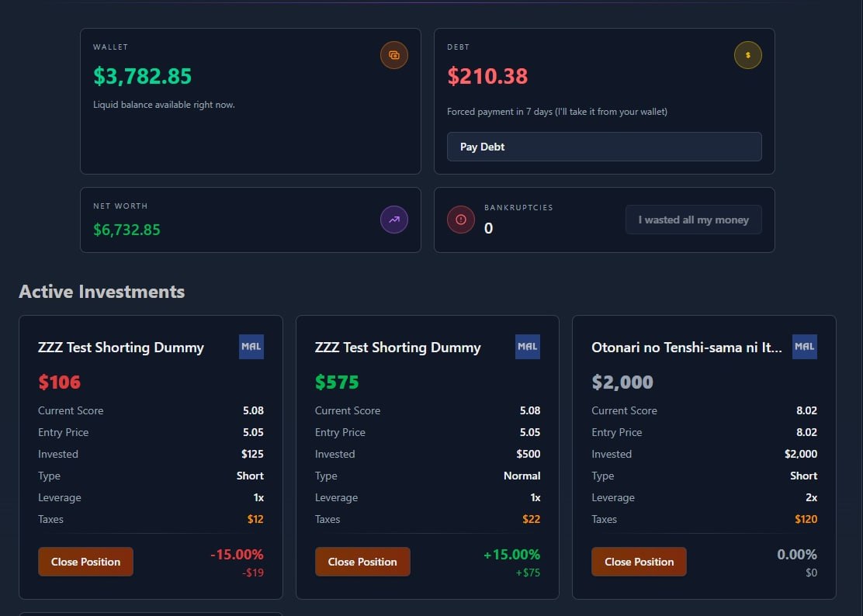Viewport: 863px width, 616px height.
Task: Click the +15.00% gain percentage
Action: point(512,555)
